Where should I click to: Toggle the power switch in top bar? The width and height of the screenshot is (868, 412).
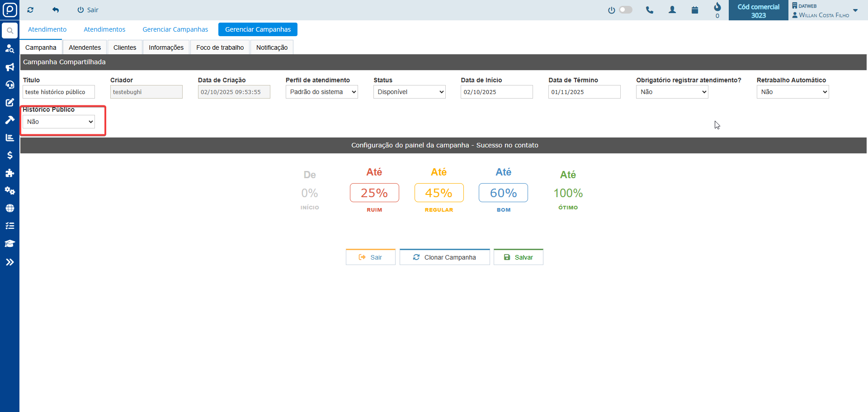(x=625, y=10)
